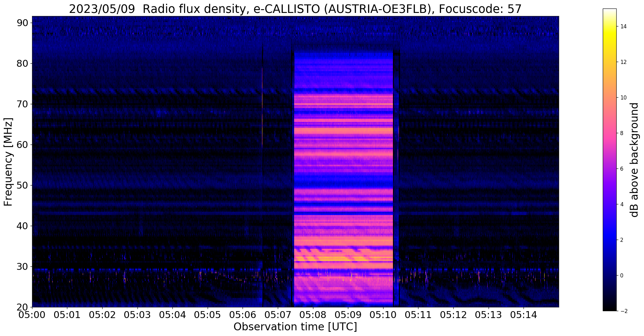Click the 'Observation time [UTC]' axis label
The image size is (644, 336).
point(295,327)
